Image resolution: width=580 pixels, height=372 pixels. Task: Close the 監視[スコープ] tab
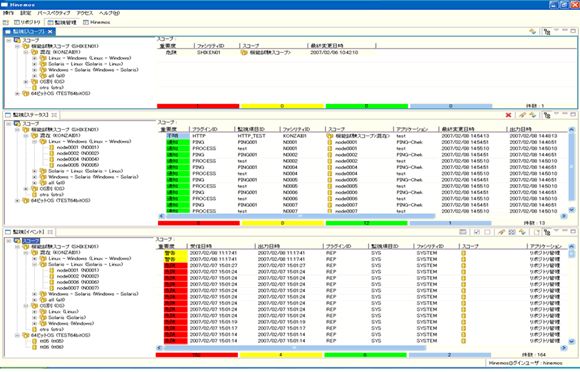[x=50, y=32]
